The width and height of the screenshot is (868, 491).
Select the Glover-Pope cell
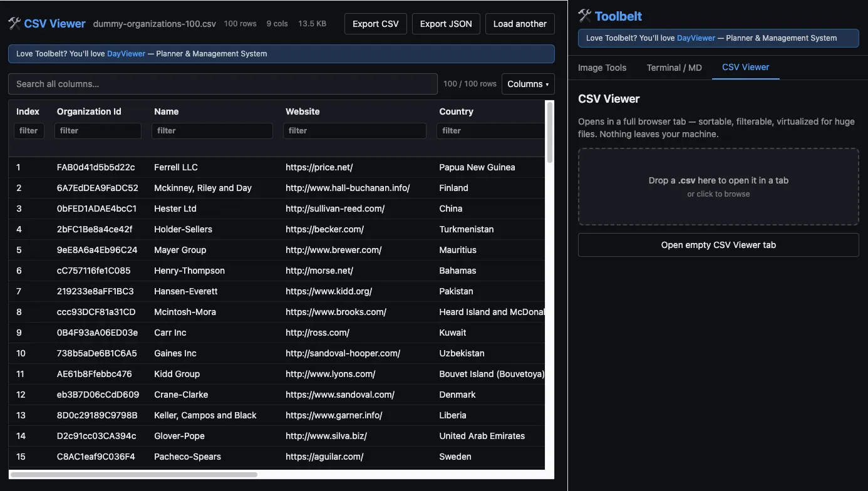[x=179, y=436]
